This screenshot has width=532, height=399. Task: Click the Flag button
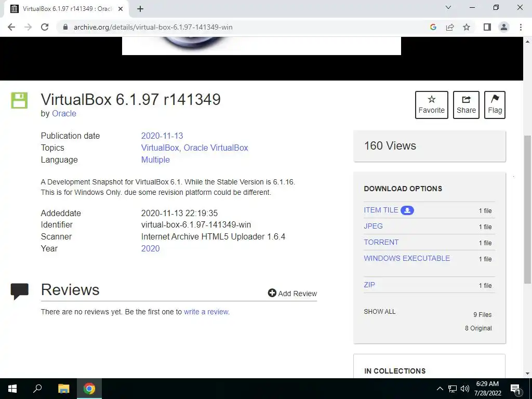coord(495,105)
